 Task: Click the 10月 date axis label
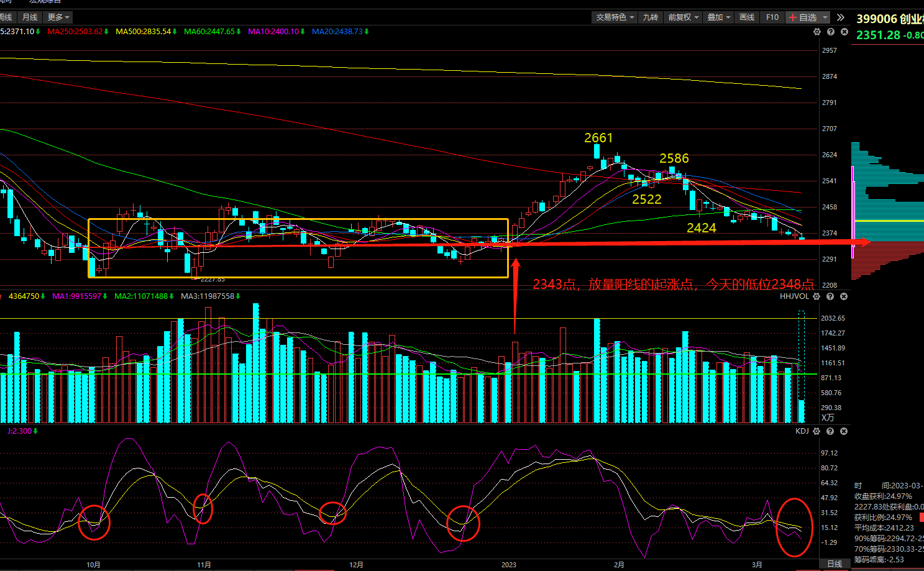(93, 565)
